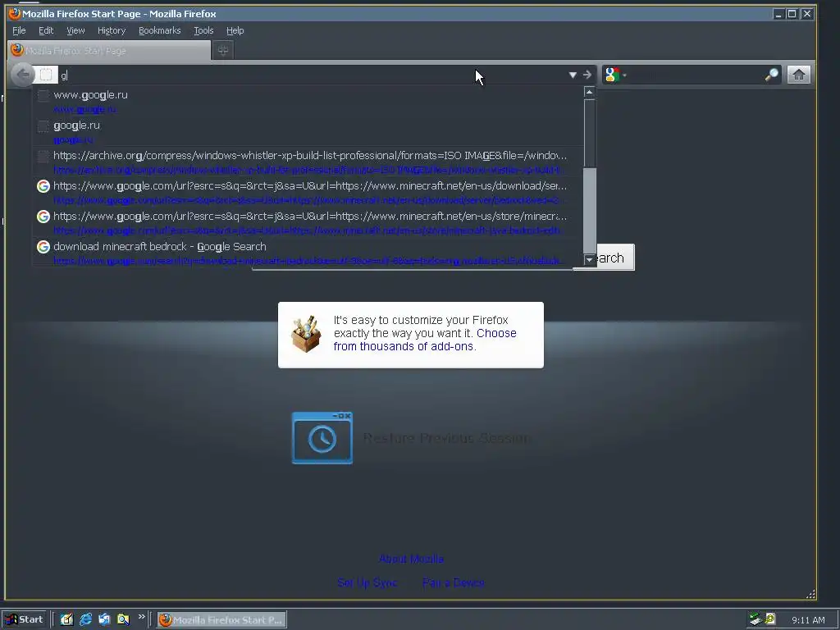Click the Outlook Express quick launch icon
Viewport: 840px width, 630px height.
coord(104,619)
